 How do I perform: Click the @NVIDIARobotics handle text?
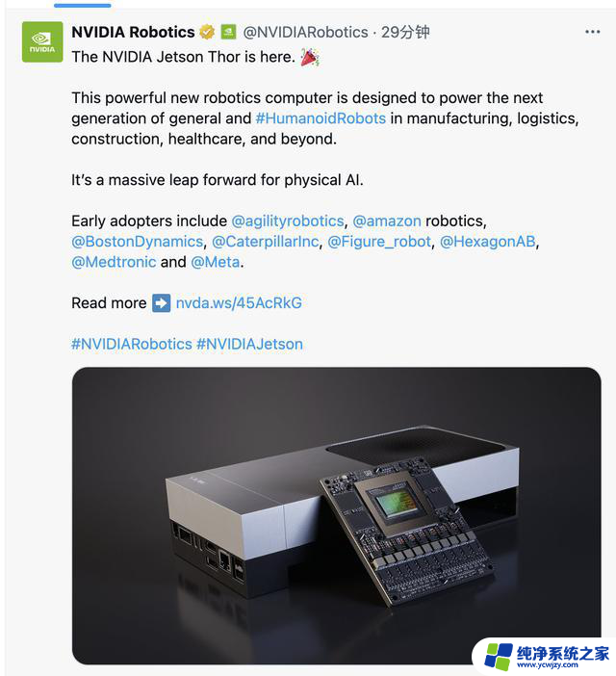(x=305, y=33)
